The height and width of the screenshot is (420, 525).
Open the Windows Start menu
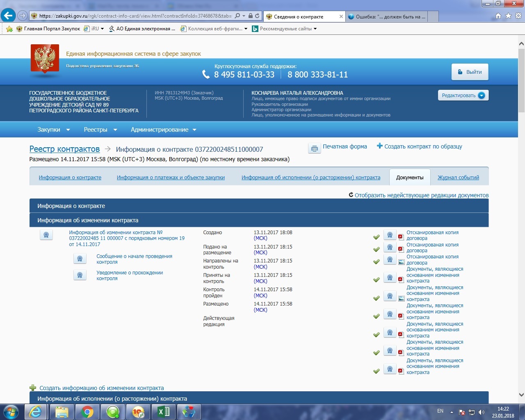(x=11, y=412)
